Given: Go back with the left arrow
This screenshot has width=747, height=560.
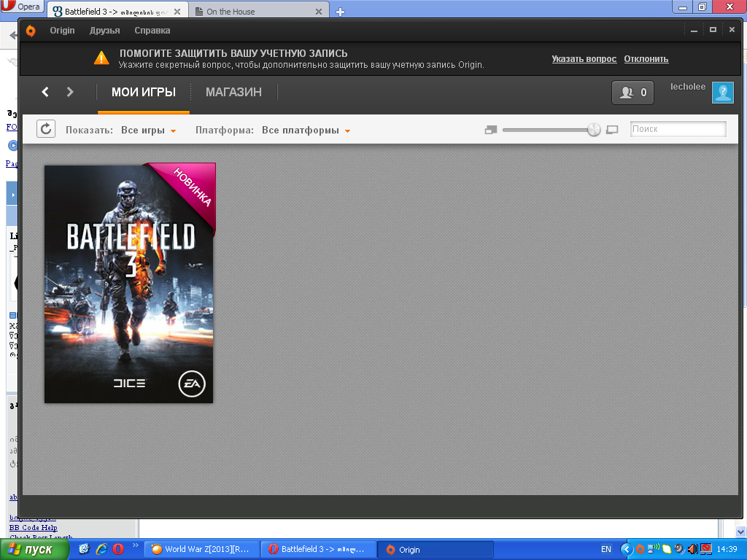Looking at the screenshot, I should coord(45,92).
